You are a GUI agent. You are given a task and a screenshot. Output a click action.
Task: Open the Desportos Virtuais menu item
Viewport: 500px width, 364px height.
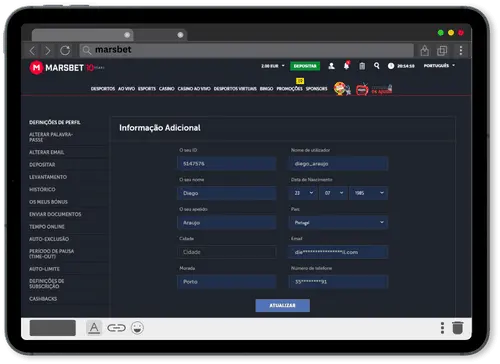click(235, 89)
